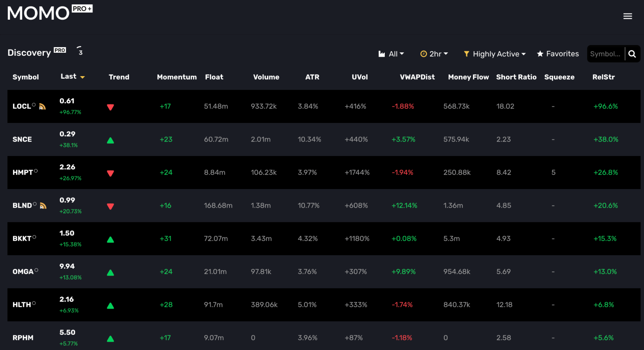Open the OMGA symbol
This screenshot has width=644, height=350.
[x=23, y=272]
